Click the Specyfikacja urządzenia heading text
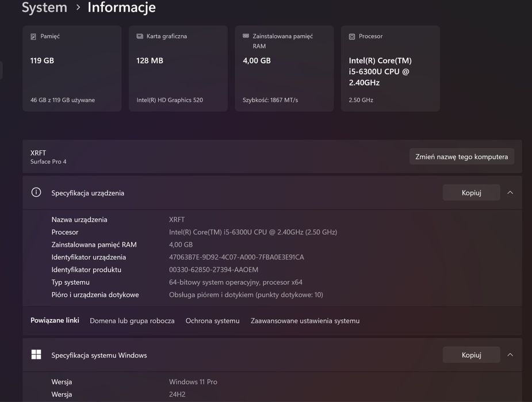The image size is (532, 402). [x=87, y=193]
